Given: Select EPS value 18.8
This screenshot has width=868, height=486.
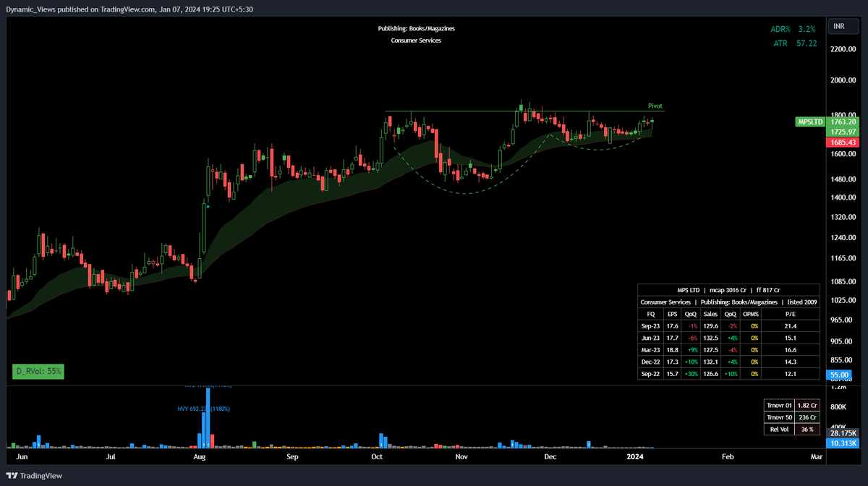Looking at the screenshot, I should pos(671,350).
